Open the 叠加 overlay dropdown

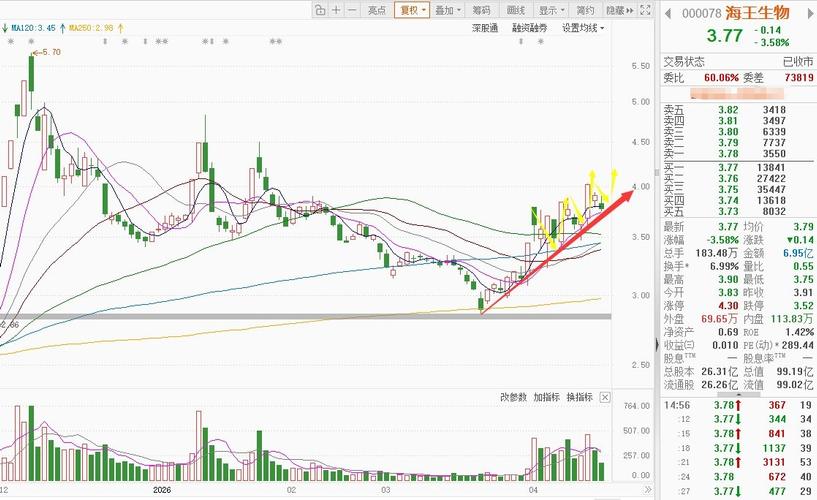[x=448, y=10]
